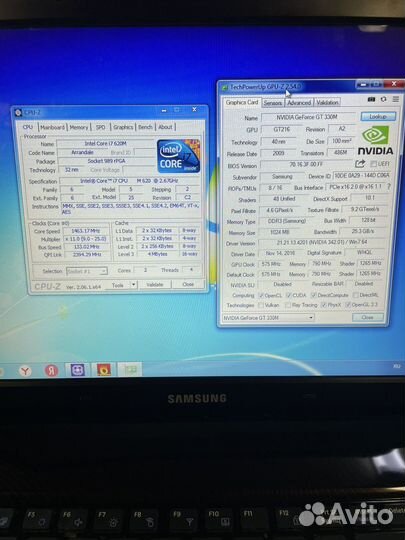Click the Driver Version field in GPU-Z
The image size is (405, 540).
[x=323, y=242]
